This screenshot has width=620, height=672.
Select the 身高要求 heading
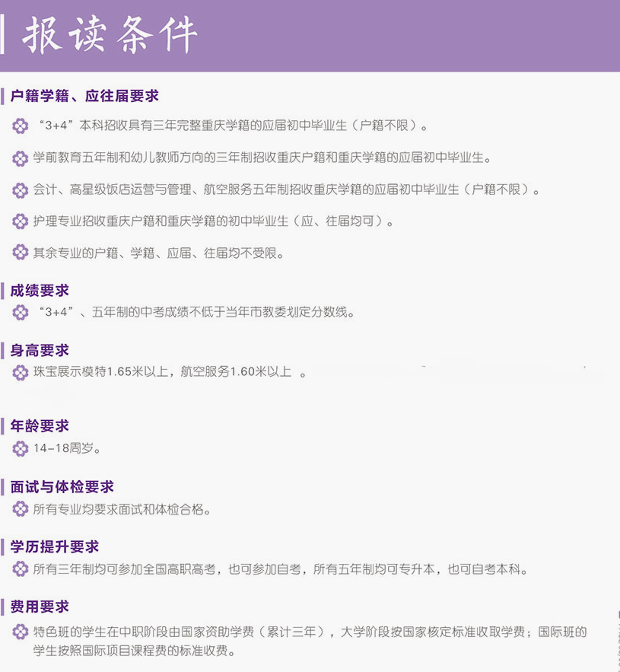[x=40, y=350]
